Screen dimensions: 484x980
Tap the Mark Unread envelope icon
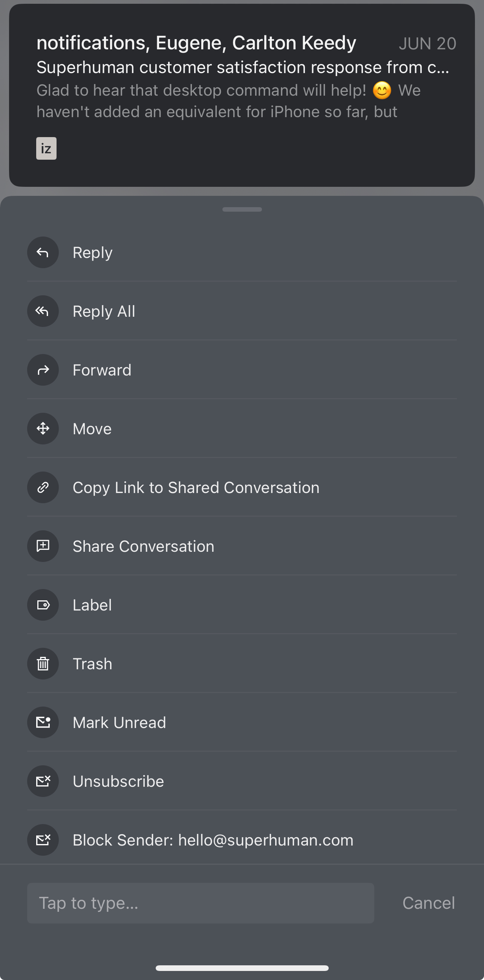point(43,722)
